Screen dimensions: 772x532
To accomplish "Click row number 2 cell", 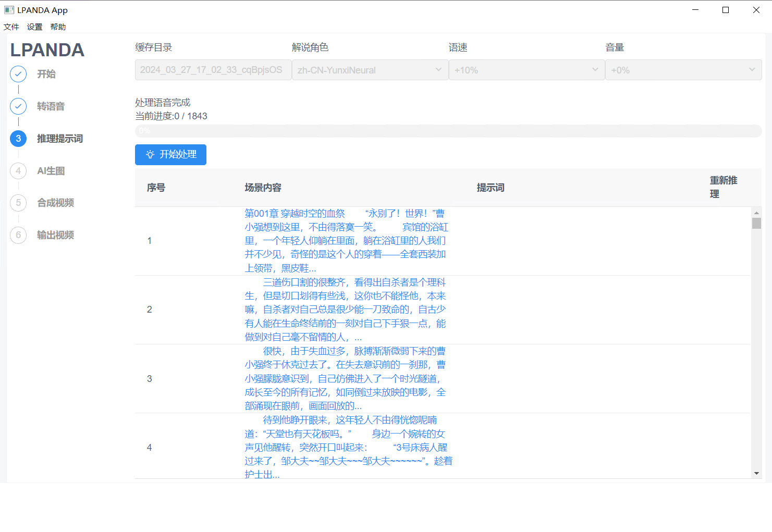I will pos(150,310).
